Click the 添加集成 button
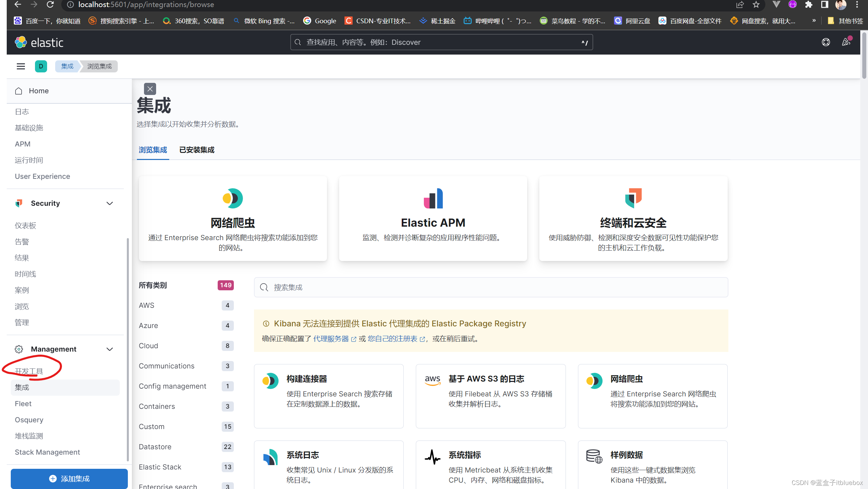Image resolution: width=868 pixels, height=489 pixels. click(69, 478)
